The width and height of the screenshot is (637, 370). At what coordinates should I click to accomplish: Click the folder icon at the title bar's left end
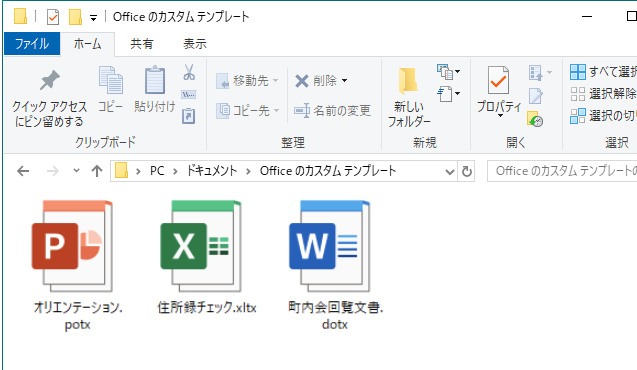(20, 16)
